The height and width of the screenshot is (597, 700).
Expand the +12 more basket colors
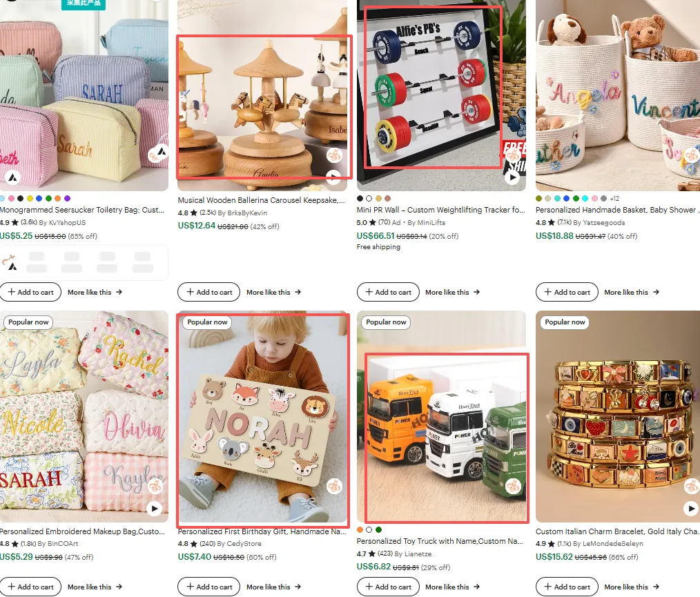point(614,199)
